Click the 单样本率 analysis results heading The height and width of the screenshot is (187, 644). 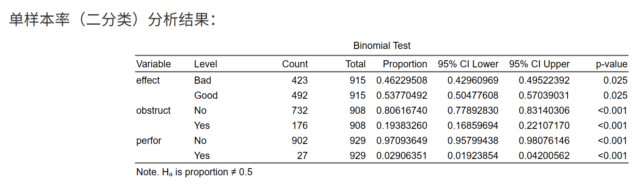coord(112,20)
